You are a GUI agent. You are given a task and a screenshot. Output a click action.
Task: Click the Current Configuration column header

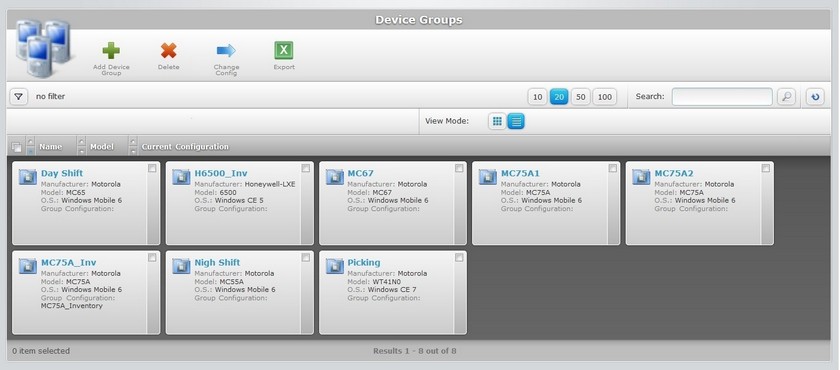click(x=185, y=147)
